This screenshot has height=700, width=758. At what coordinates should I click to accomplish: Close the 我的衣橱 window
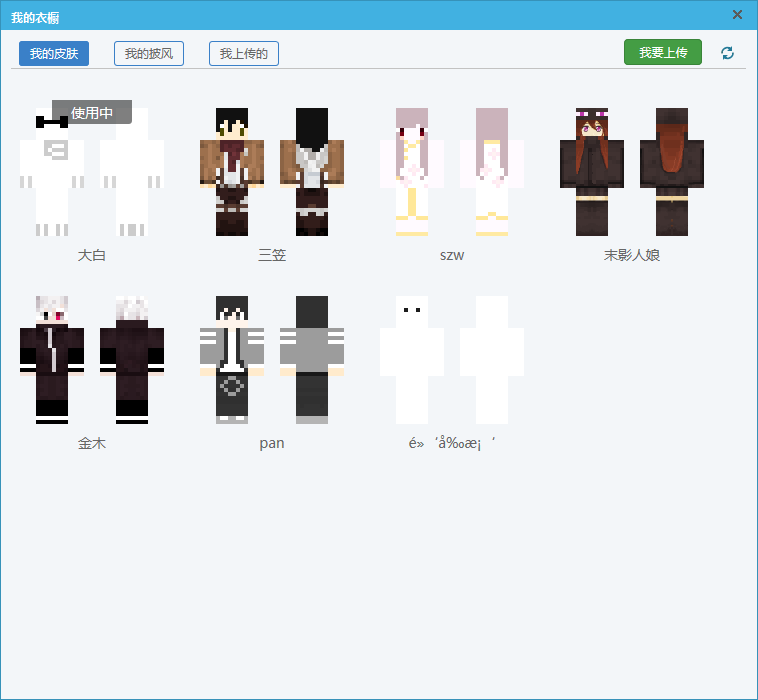(737, 15)
